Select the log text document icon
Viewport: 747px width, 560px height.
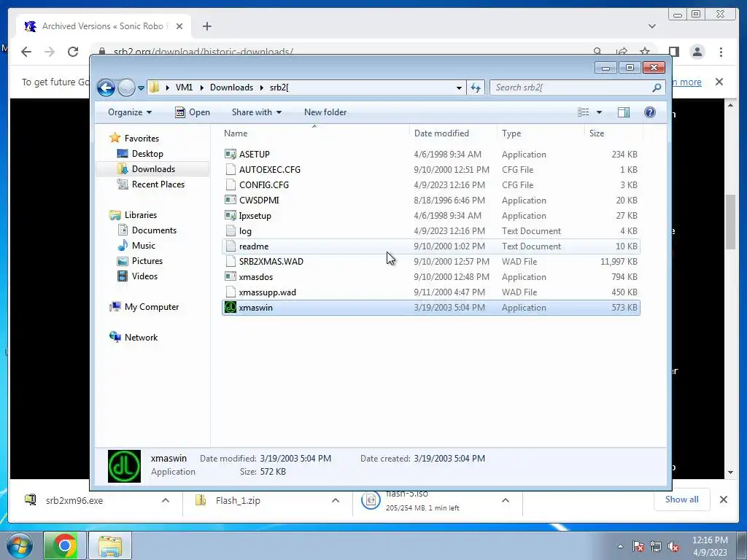pos(231,231)
